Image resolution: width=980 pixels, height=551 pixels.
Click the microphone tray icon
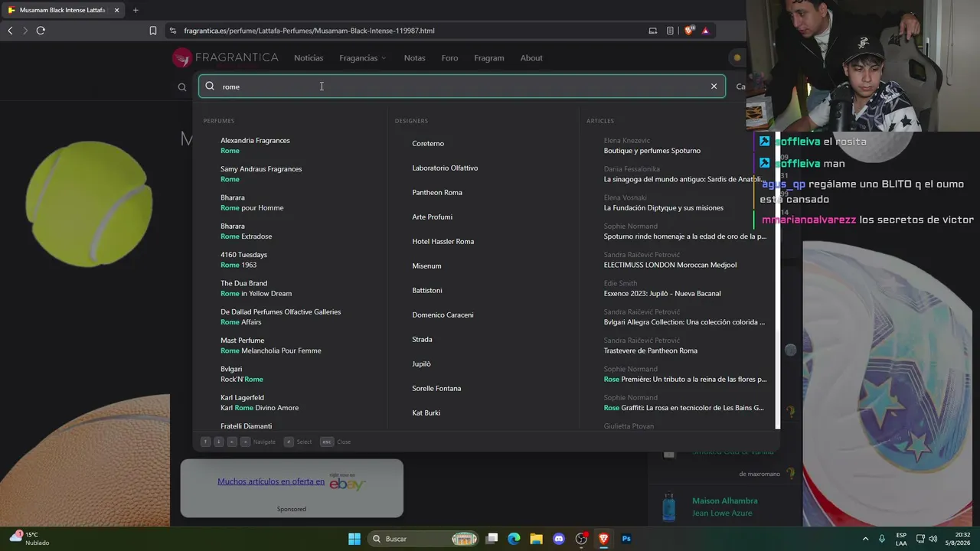pyautogui.click(x=882, y=539)
